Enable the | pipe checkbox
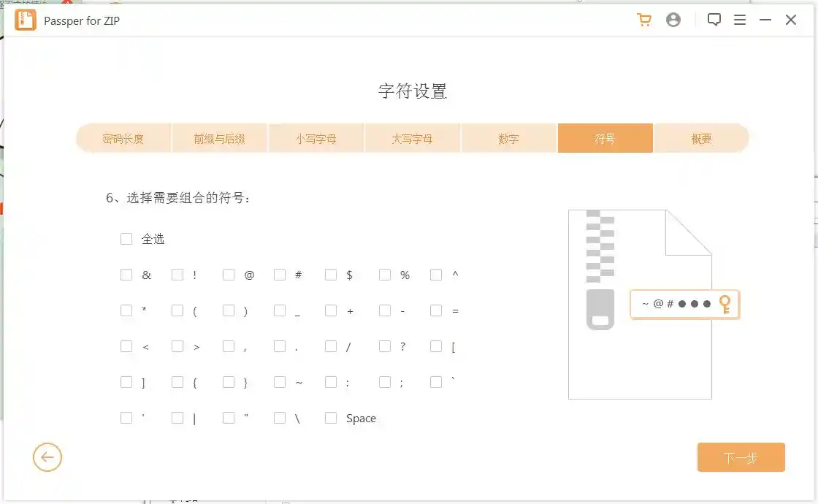This screenshot has height=504, width=818. pos(177,418)
